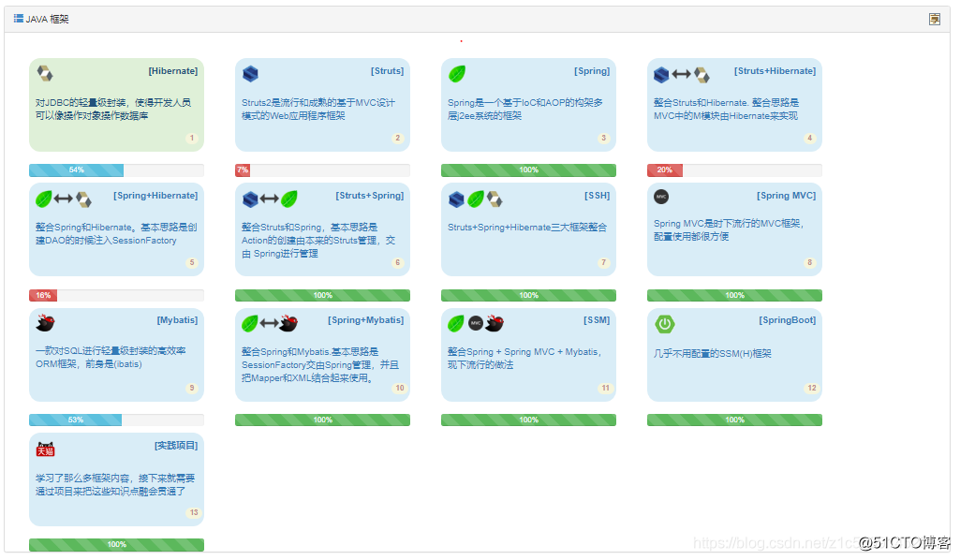This screenshot has height=560, width=960.
Task: Click the number 1 badge on Hibernate card
Action: (192, 139)
